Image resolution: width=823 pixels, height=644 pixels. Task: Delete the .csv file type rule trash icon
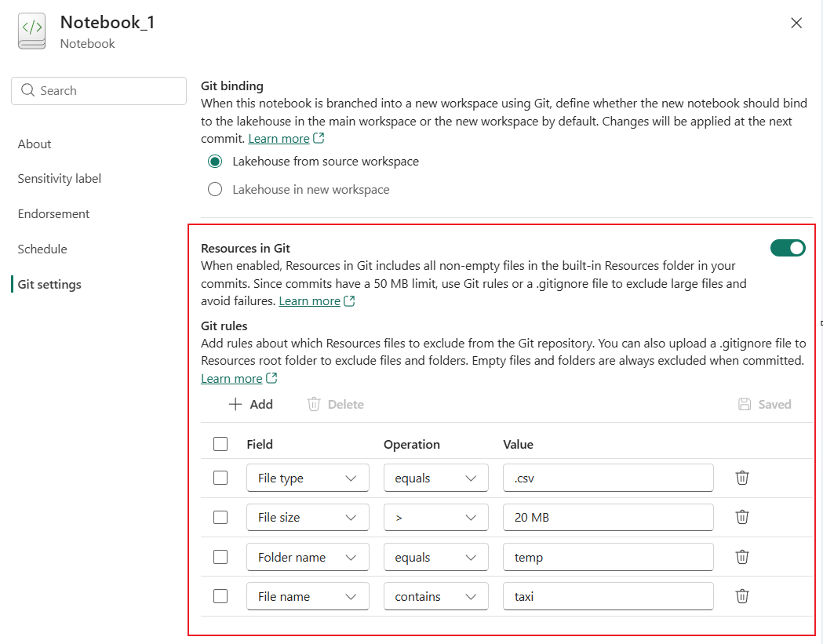click(742, 478)
